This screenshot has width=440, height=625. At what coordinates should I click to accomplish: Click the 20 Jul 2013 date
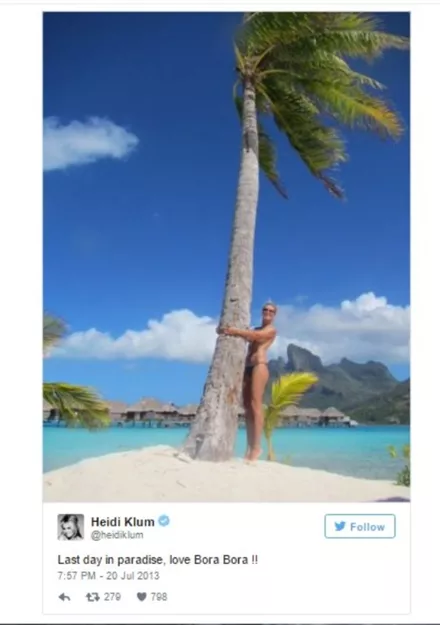point(133,576)
